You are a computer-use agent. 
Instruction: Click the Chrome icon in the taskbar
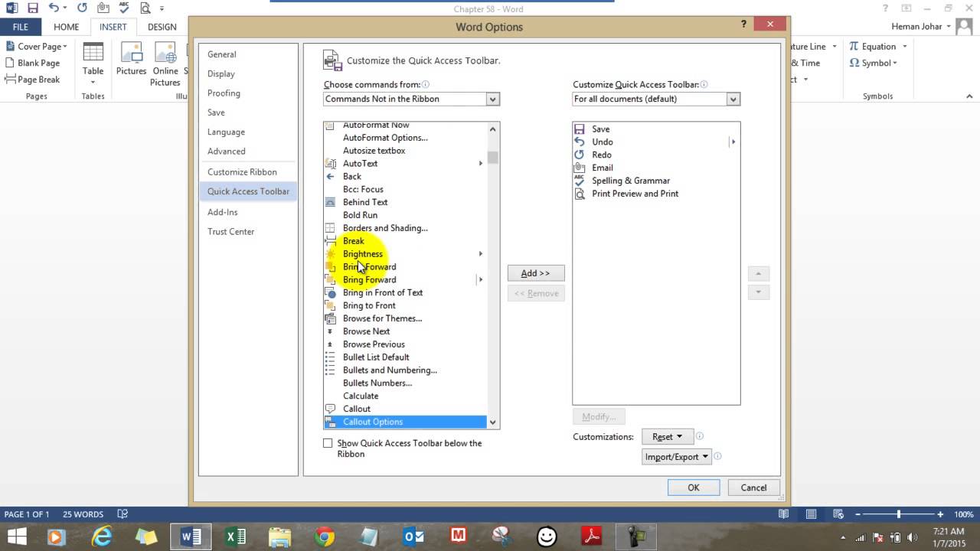325,536
